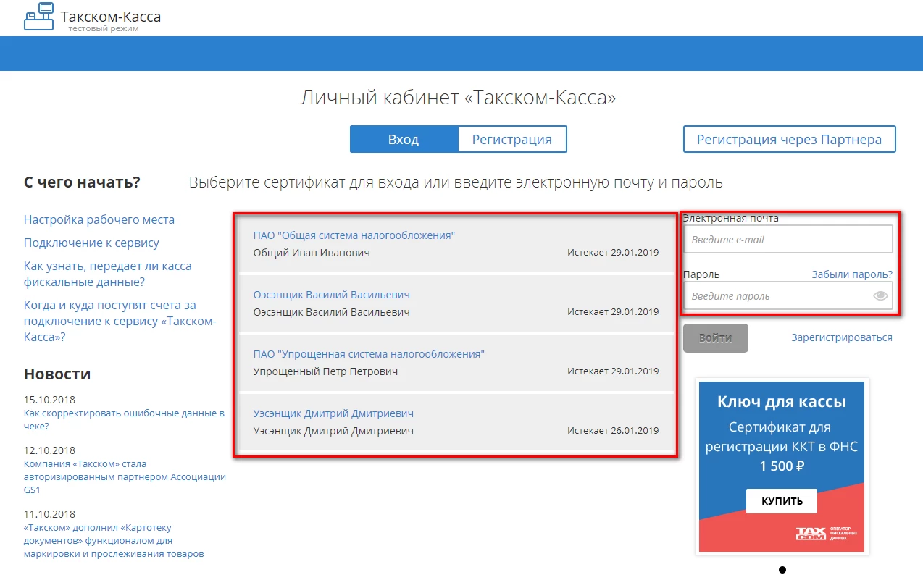
Task: Focus the Пароль input field
Action: coord(788,295)
